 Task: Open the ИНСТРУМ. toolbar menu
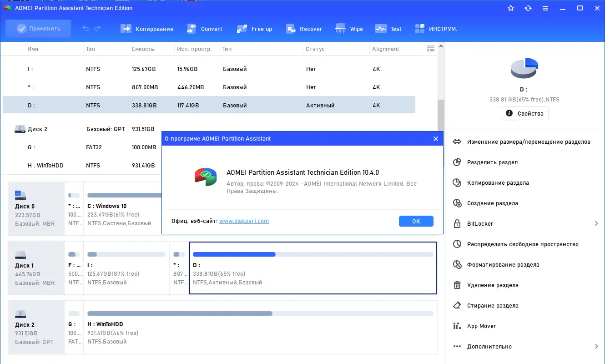(x=436, y=29)
